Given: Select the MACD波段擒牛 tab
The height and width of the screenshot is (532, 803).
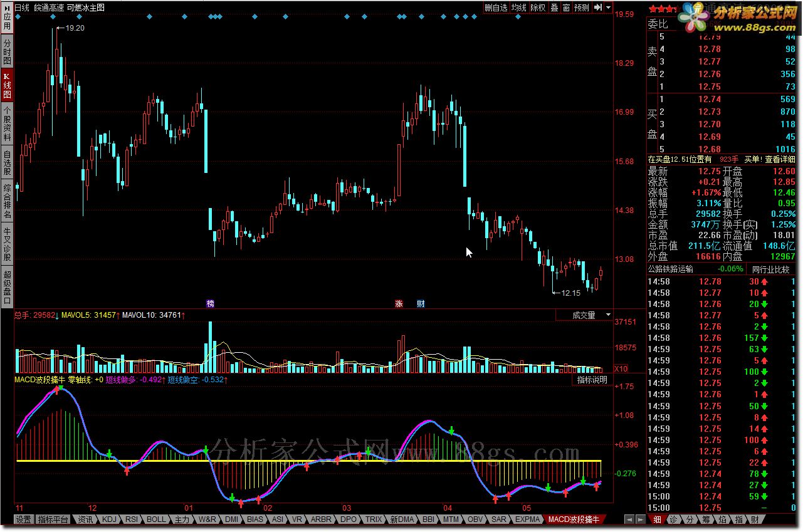Looking at the screenshot, I should tap(574, 519).
